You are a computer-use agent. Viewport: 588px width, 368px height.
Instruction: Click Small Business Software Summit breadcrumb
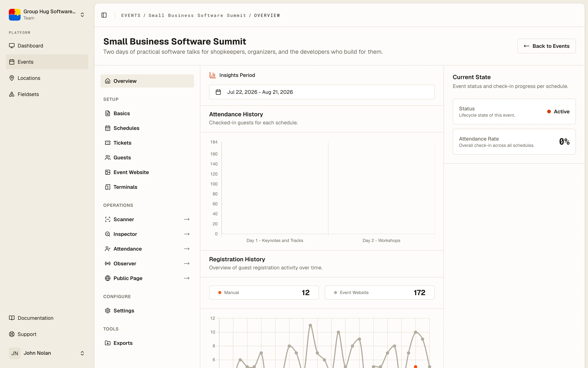click(197, 15)
